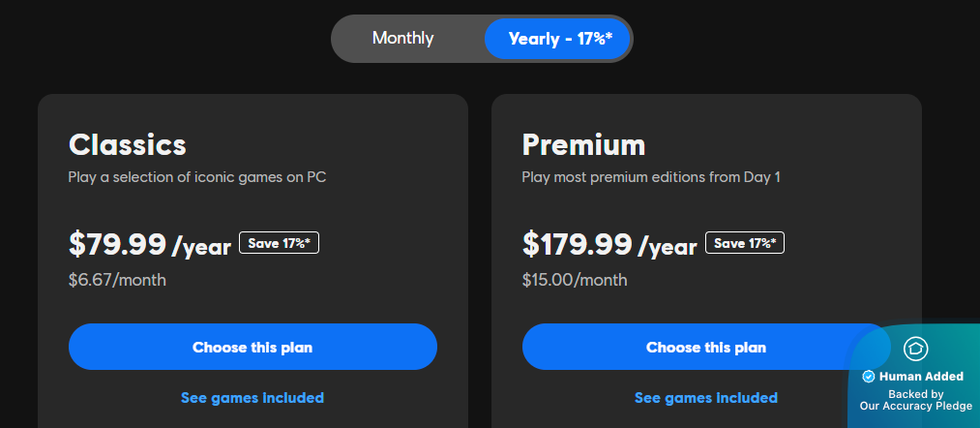Click the iconic games on PC description
Screen dimensions: 980x428
202,177
